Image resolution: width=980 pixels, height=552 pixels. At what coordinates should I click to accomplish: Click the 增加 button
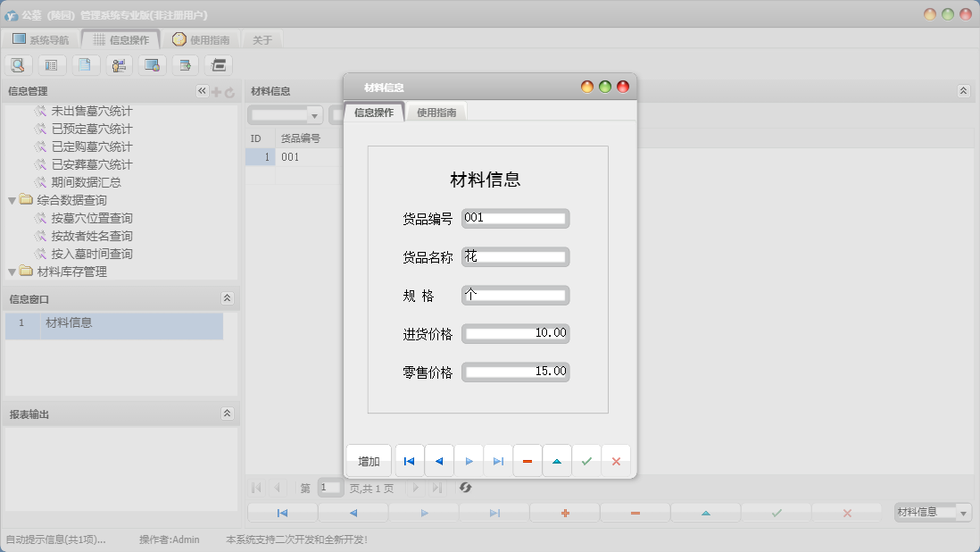point(369,461)
